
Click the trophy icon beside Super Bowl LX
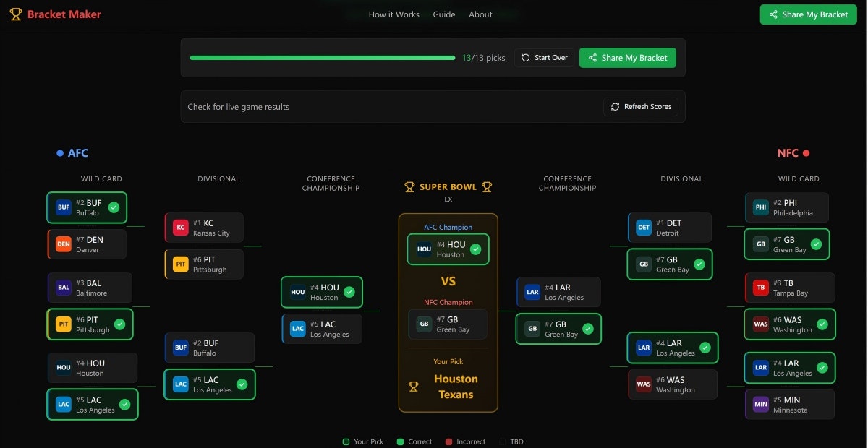pos(409,186)
